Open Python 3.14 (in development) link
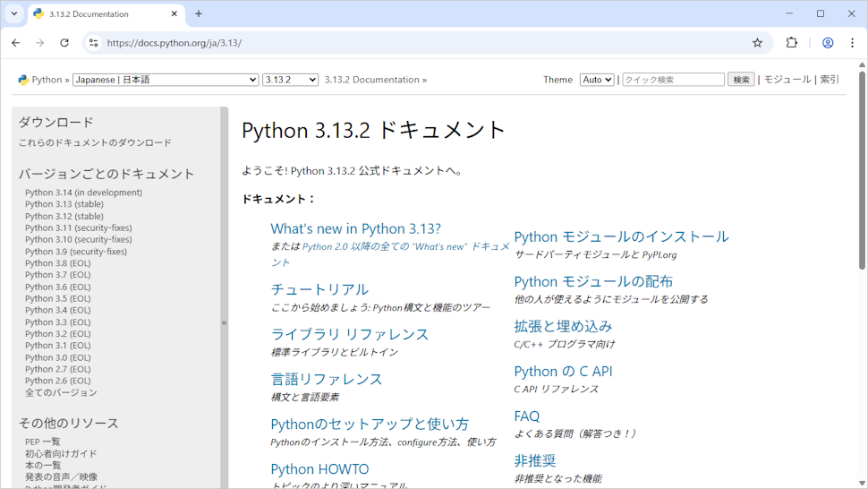 coord(83,193)
